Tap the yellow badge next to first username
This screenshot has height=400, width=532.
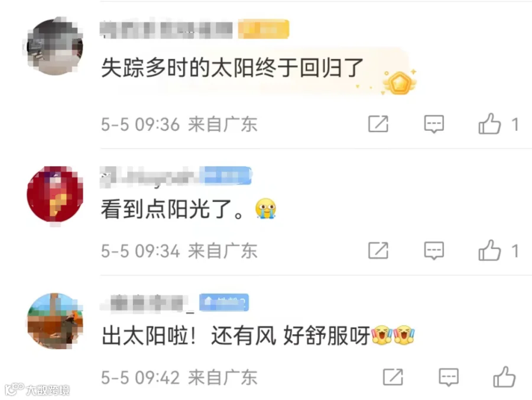263,29
